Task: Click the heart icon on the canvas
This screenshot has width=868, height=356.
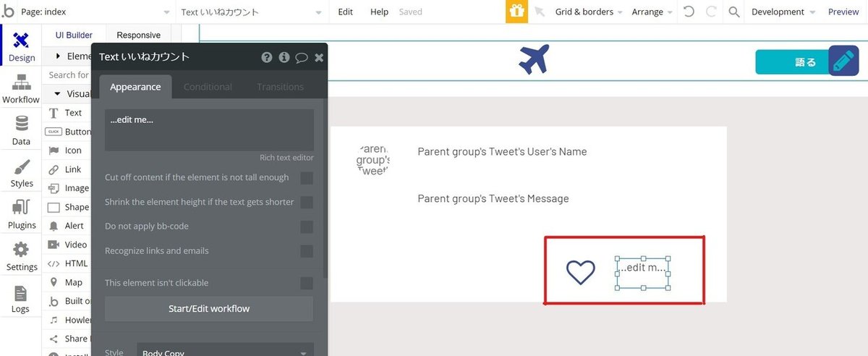Action: point(580,272)
